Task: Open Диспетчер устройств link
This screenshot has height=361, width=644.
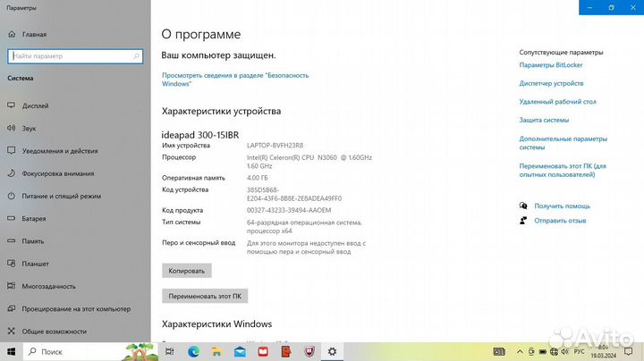Action: (551, 83)
